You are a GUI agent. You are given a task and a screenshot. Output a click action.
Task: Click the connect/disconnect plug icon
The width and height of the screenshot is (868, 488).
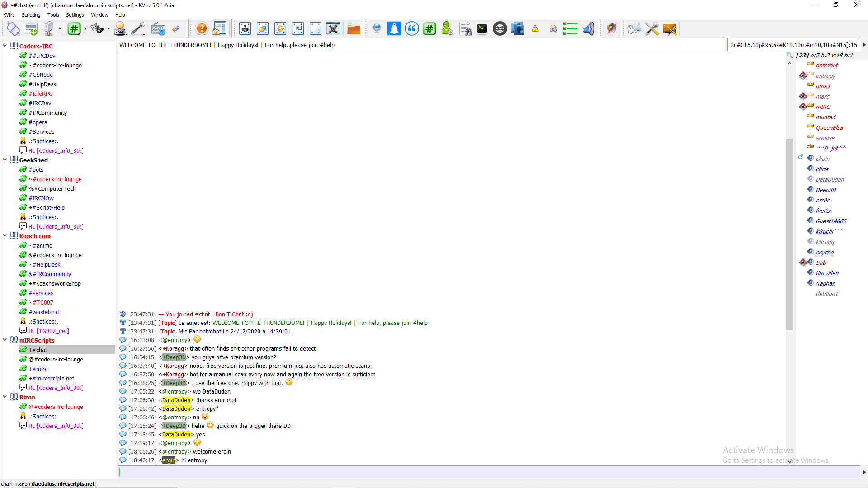coord(13,29)
